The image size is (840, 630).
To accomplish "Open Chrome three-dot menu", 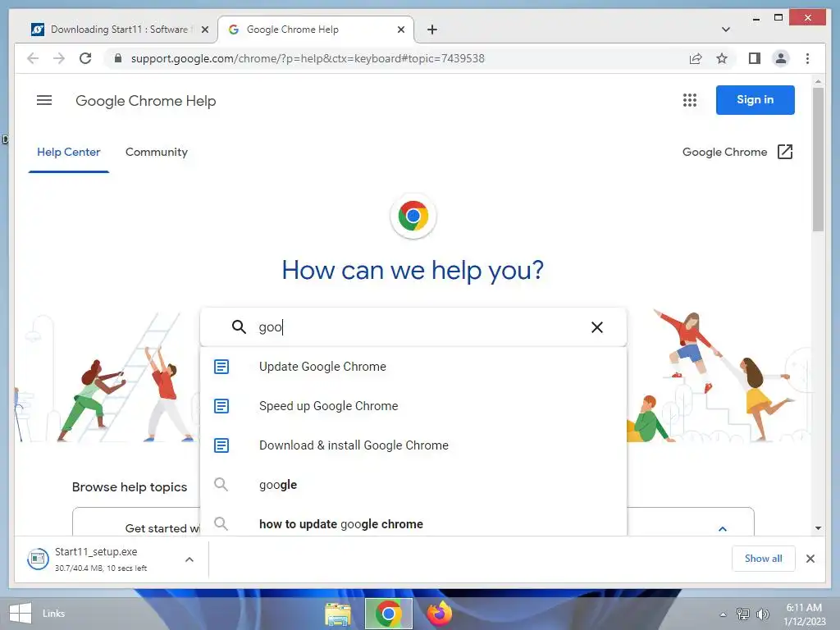I will pos(807,58).
